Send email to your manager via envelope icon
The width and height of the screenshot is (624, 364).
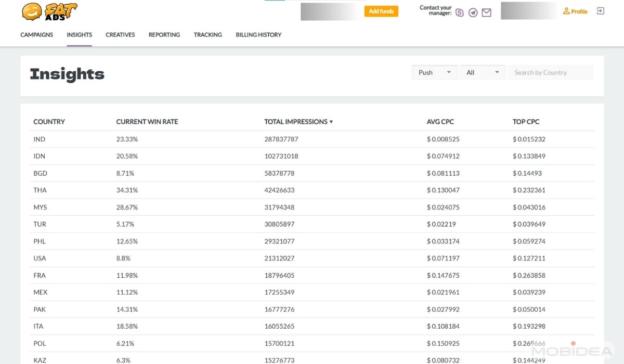(x=487, y=12)
